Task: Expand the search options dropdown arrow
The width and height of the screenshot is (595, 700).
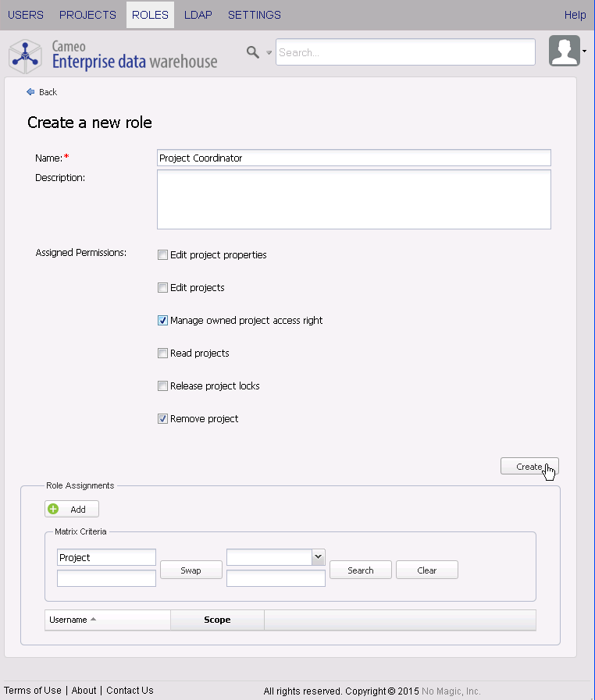Action: pyautogui.click(x=269, y=53)
